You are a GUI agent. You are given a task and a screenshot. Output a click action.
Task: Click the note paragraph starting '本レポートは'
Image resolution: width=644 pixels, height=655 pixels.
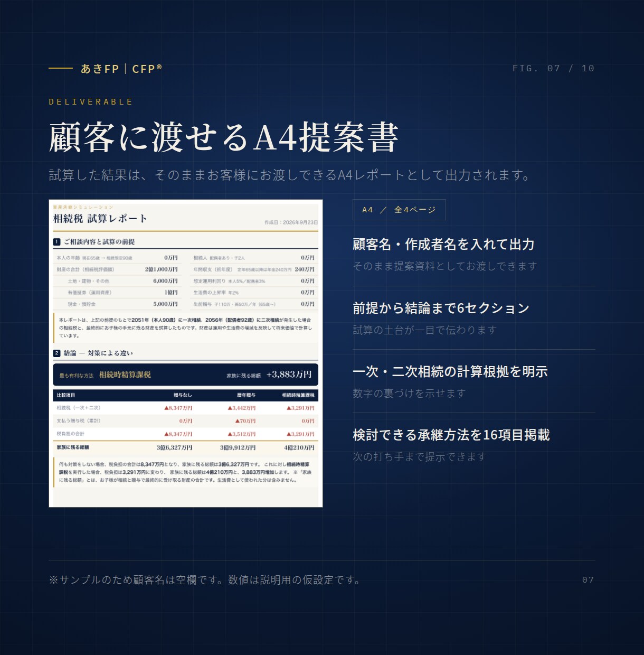click(185, 327)
